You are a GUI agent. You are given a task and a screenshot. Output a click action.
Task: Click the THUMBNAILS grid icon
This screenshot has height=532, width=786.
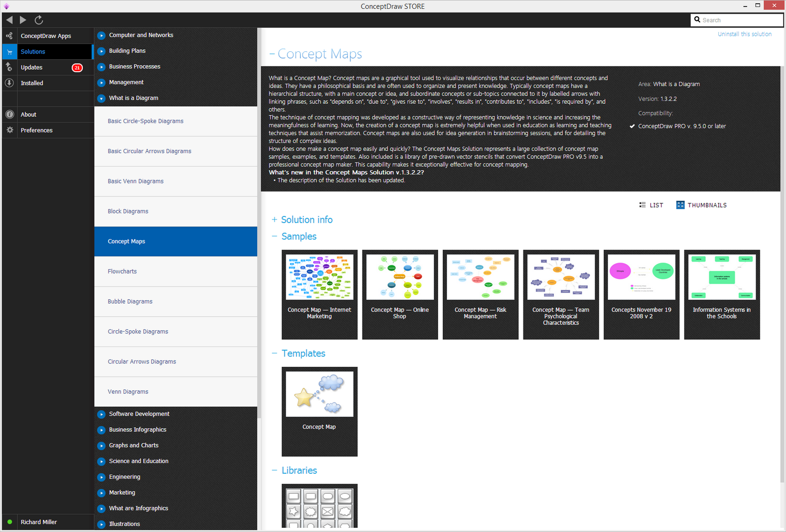(680, 205)
